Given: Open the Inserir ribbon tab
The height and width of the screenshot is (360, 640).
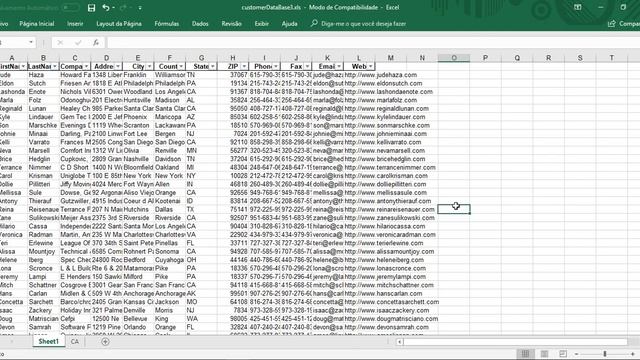Looking at the screenshot, I should (75, 24).
